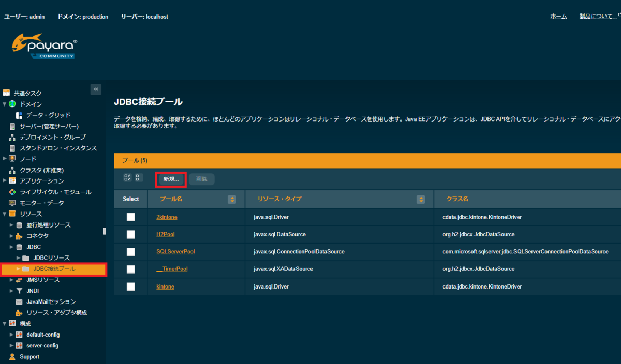The width and height of the screenshot is (621, 364).
Task: Click the Payara Community logo
Action: coord(45,46)
